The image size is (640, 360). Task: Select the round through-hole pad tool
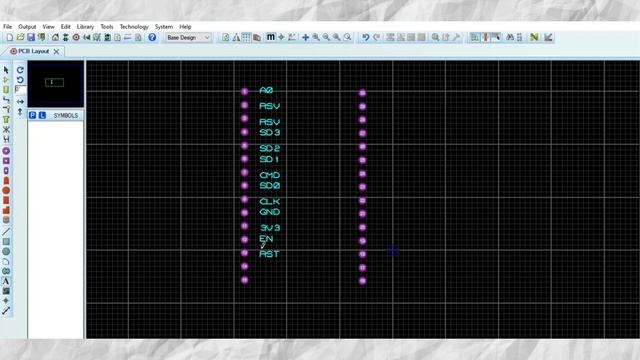(6, 151)
